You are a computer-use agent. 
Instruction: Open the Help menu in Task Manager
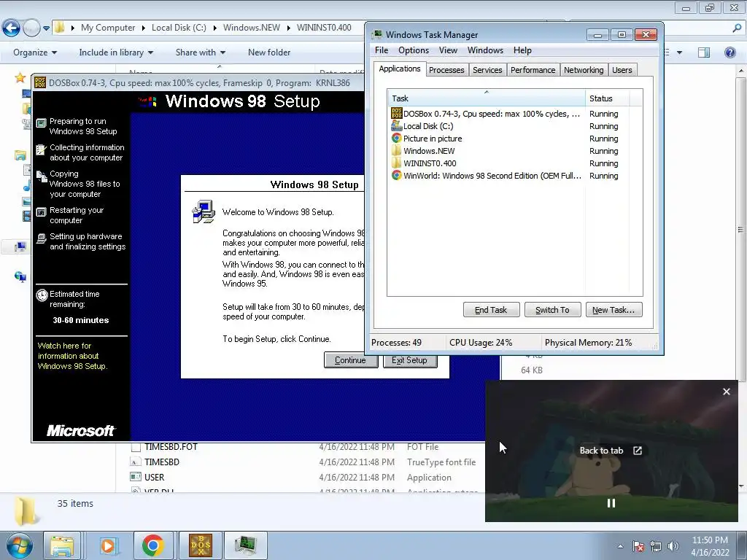[522, 50]
